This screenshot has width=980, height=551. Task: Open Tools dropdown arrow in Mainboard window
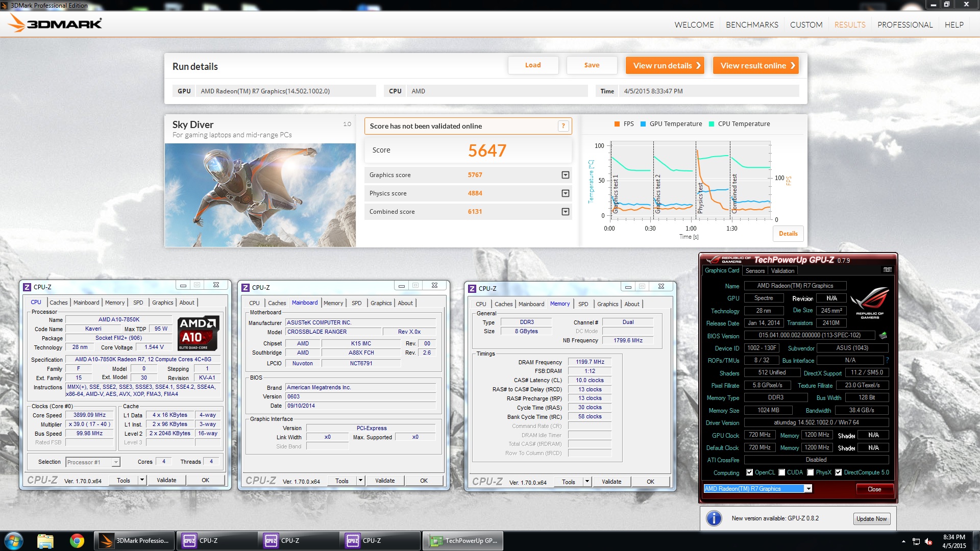pyautogui.click(x=360, y=481)
